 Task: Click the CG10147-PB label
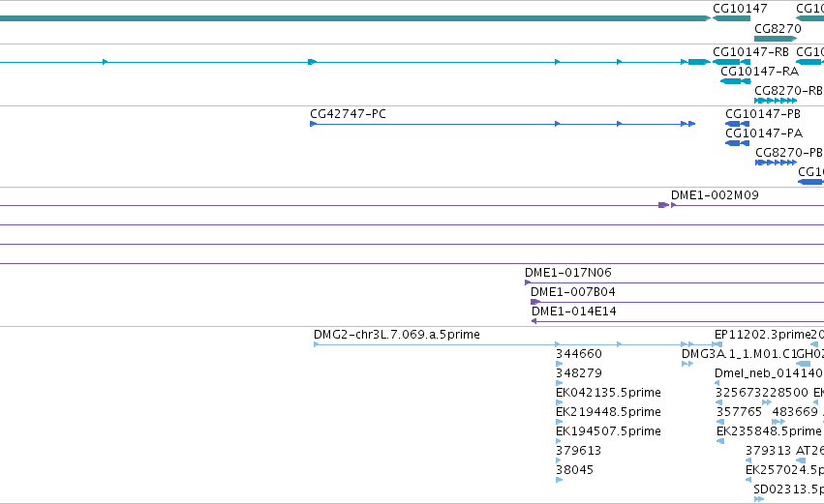pyautogui.click(x=763, y=114)
